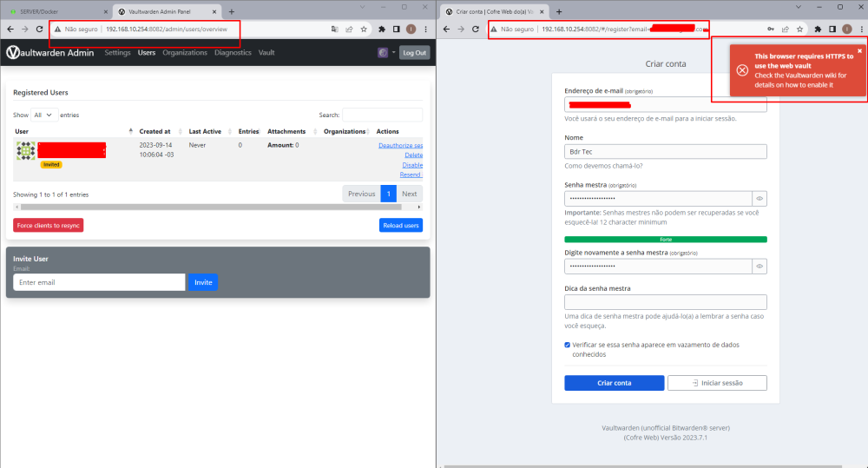
Task: Switch to SERVER/Docker browser tab
Action: (x=56, y=11)
